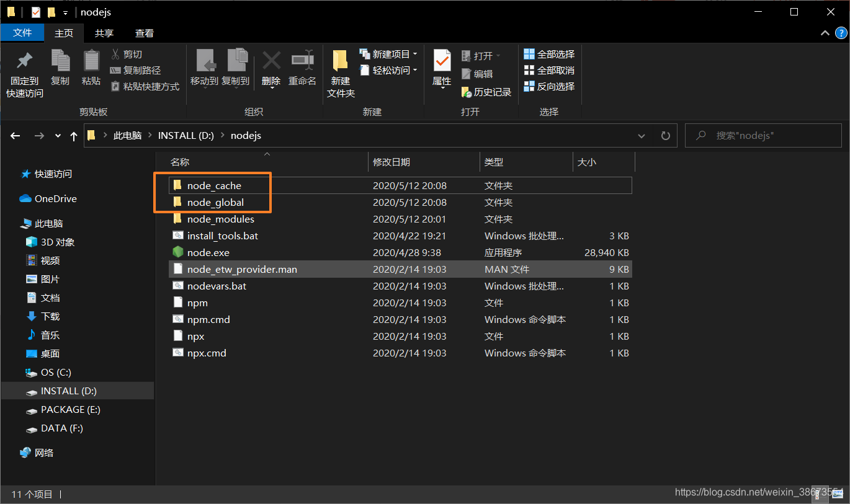The image size is (850, 504).
Task: Select nodevars.bat file
Action: (400, 286)
